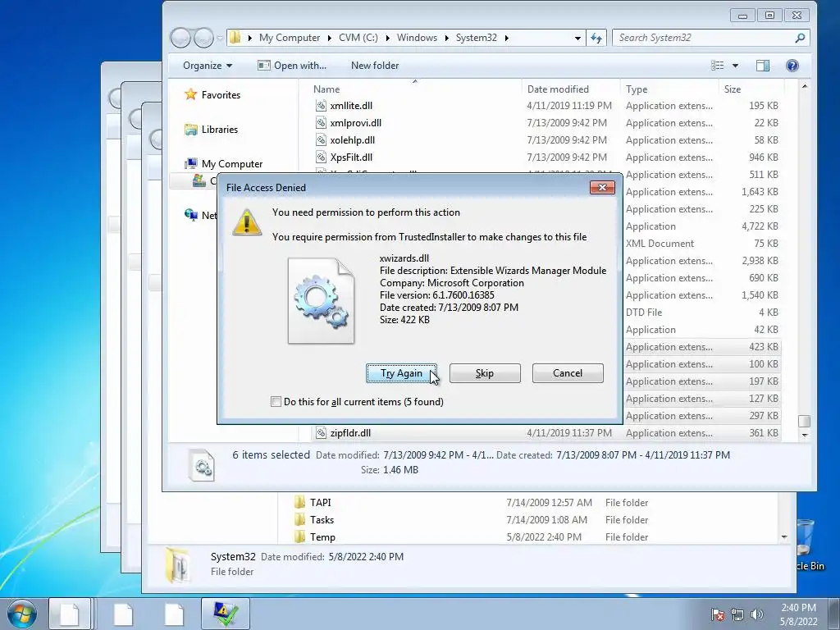This screenshot has width=840, height=630.
Task: Change the view icon button
Action: coord(717,66)
